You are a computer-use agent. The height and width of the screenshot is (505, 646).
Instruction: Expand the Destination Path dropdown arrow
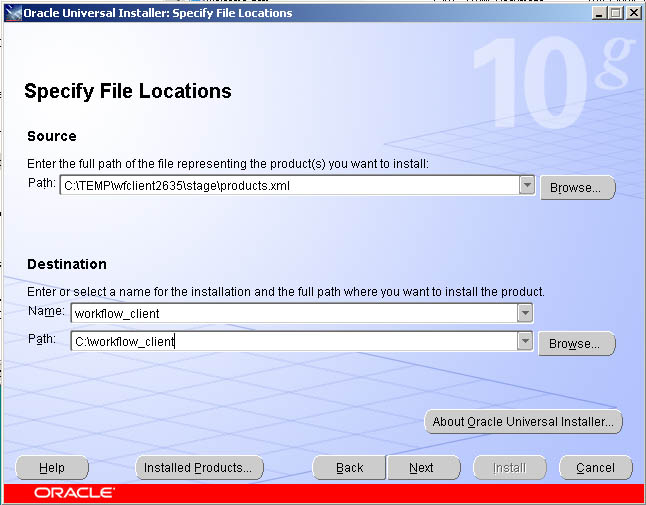(x=525, y=342)
